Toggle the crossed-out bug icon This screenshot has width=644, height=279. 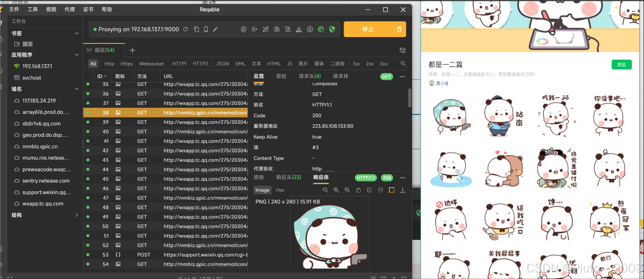[277, 29]
